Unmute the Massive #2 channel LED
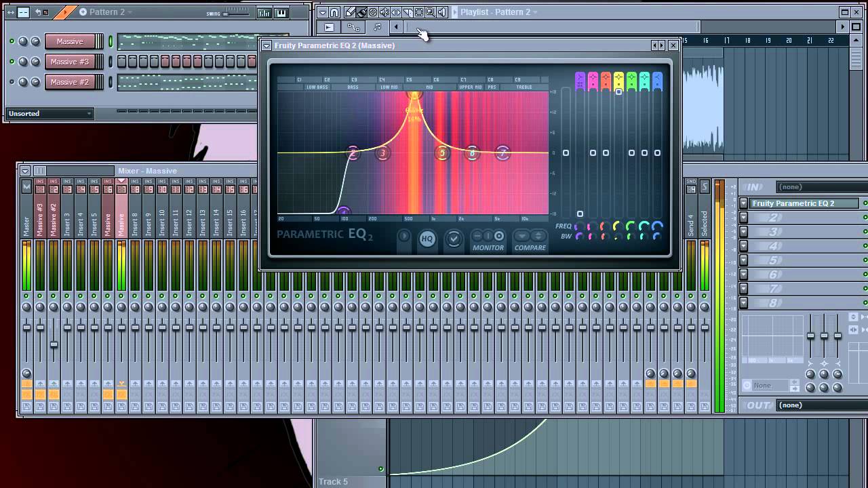The width and height of the screenshot is (868, 488). (12, 82)
